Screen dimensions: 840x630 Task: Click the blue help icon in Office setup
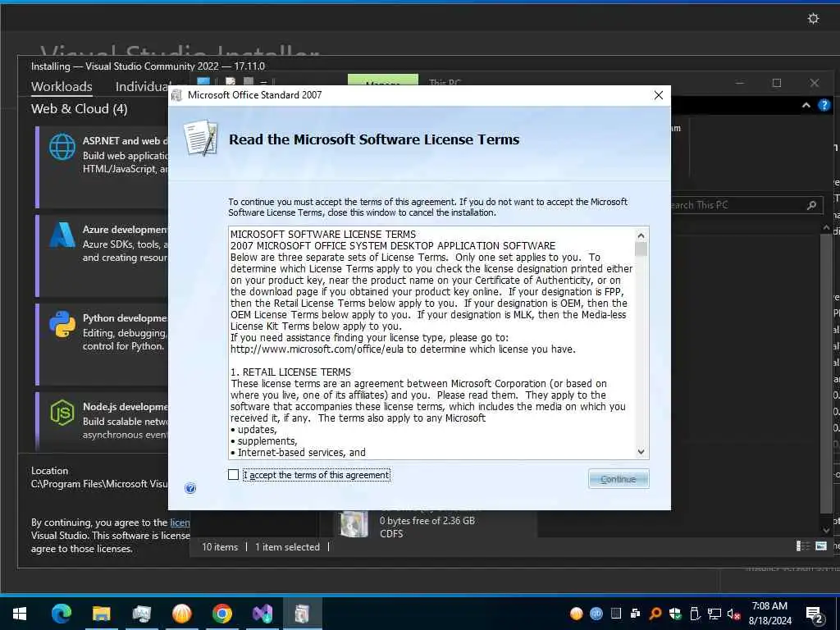[x=190, y=488]
